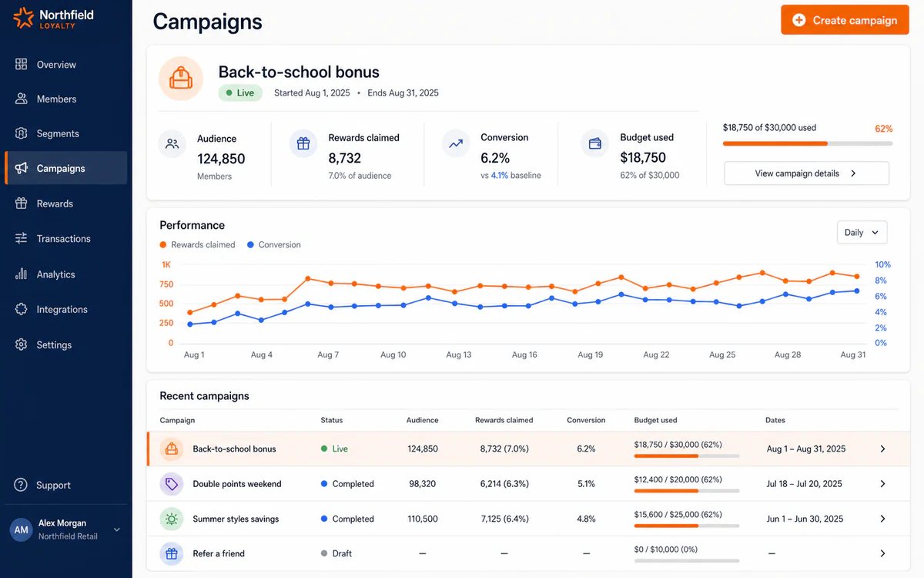Navigate to Rewards in the sidebar
924x578 pixels.
66,203
